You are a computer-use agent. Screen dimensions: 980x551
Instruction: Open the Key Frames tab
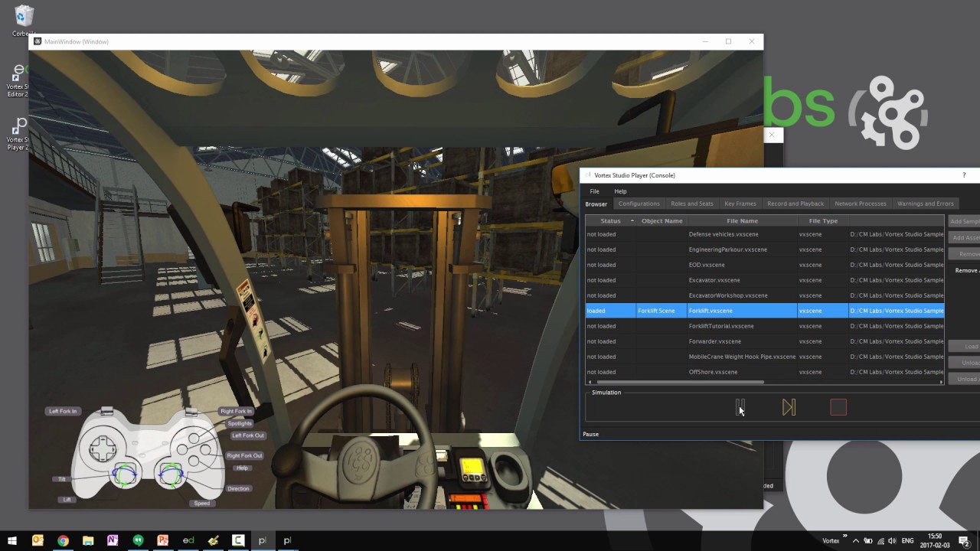coord(740,204)
